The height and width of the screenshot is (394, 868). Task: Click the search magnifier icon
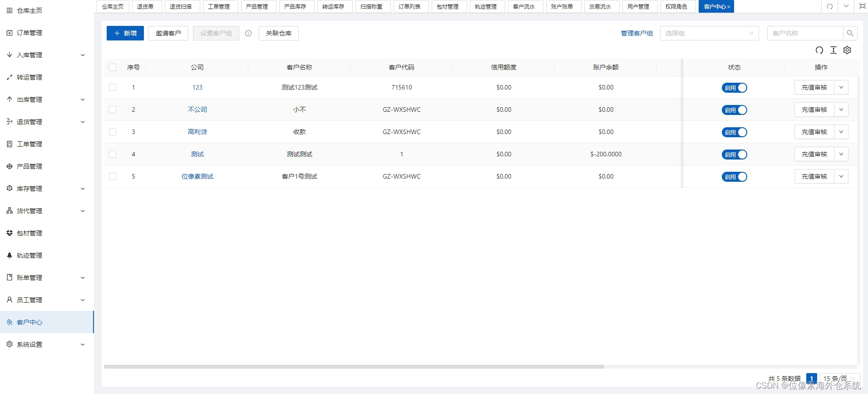[x=850, y=33]
